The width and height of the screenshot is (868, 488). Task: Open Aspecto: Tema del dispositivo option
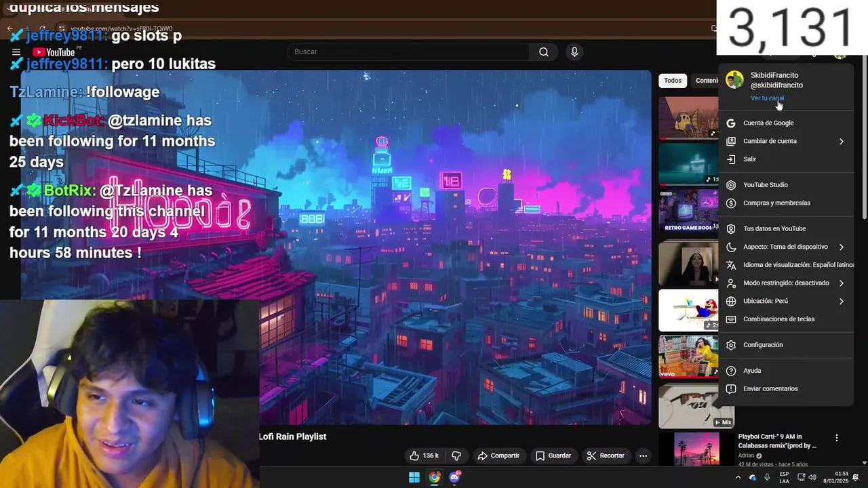coord(787,247)
